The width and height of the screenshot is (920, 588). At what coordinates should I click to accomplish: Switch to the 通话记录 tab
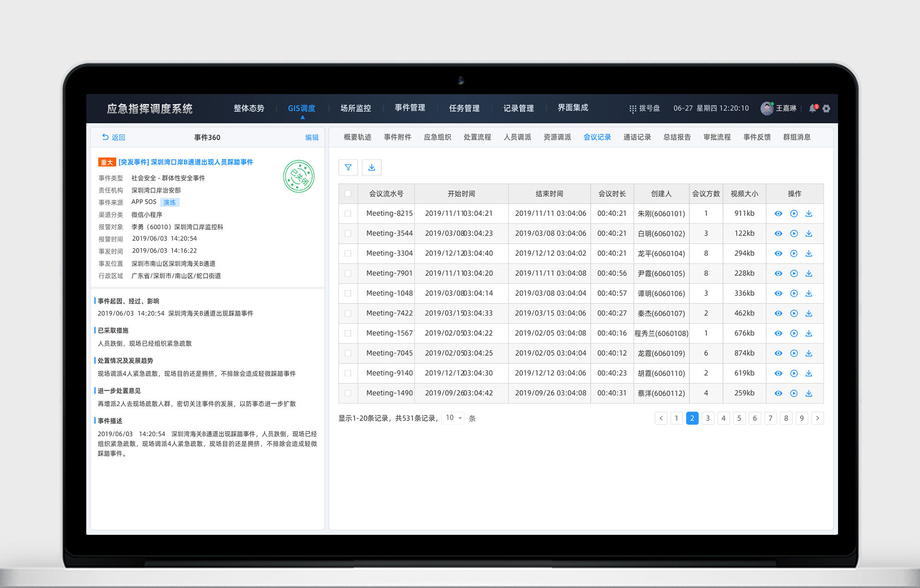click(637, 137)
